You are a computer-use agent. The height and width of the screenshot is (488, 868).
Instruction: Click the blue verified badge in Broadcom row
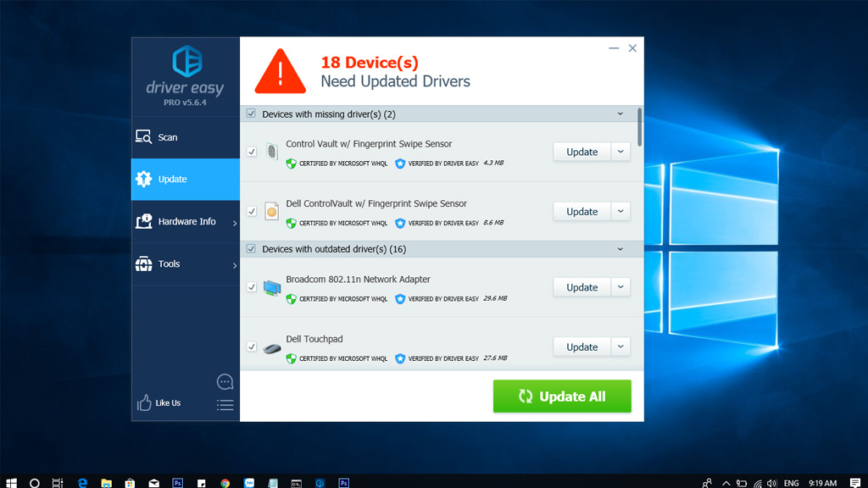tap(400, 299)
